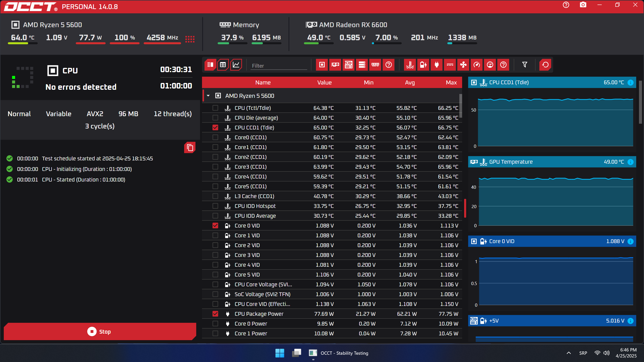Uncheck the Core 0 VID checkbox

click(x=215, y=225)
